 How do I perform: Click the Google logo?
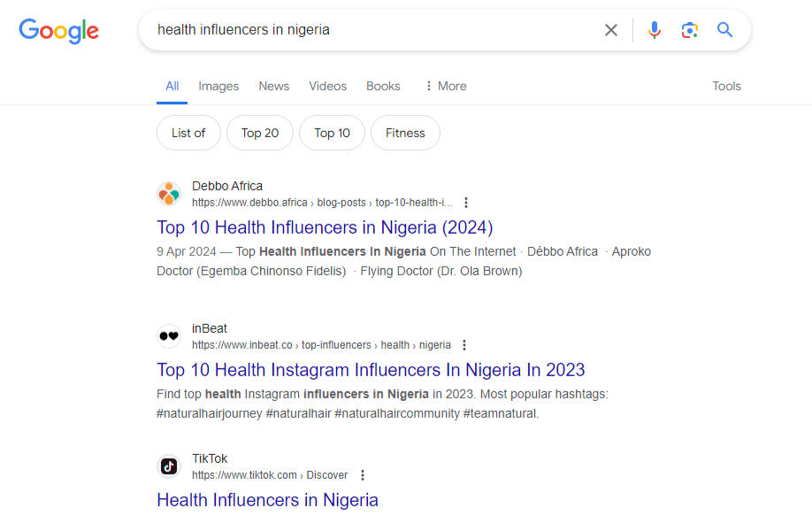[58, 30]
